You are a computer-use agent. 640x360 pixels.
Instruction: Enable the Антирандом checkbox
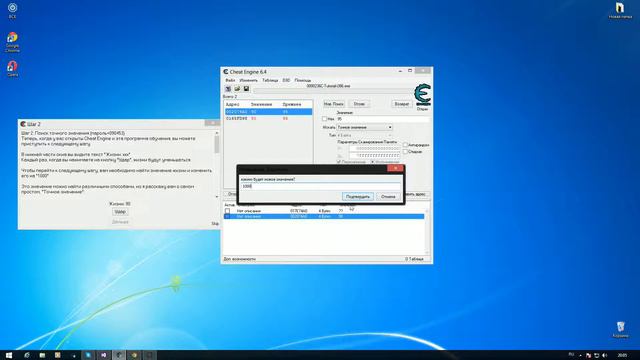point(405,145)
